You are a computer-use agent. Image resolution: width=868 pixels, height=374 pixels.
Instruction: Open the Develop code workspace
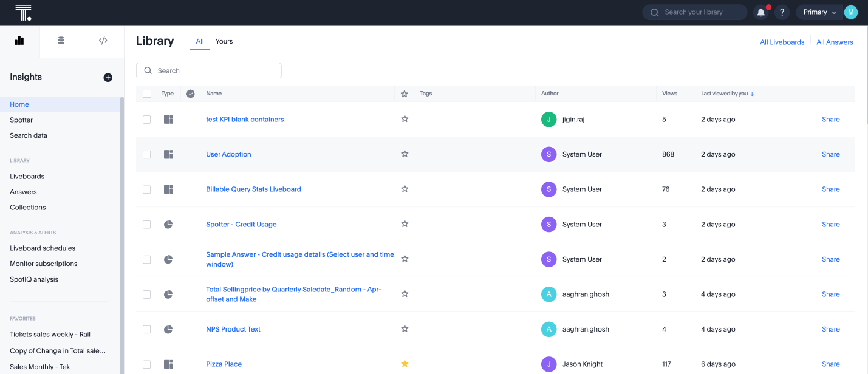click(103, 40)
